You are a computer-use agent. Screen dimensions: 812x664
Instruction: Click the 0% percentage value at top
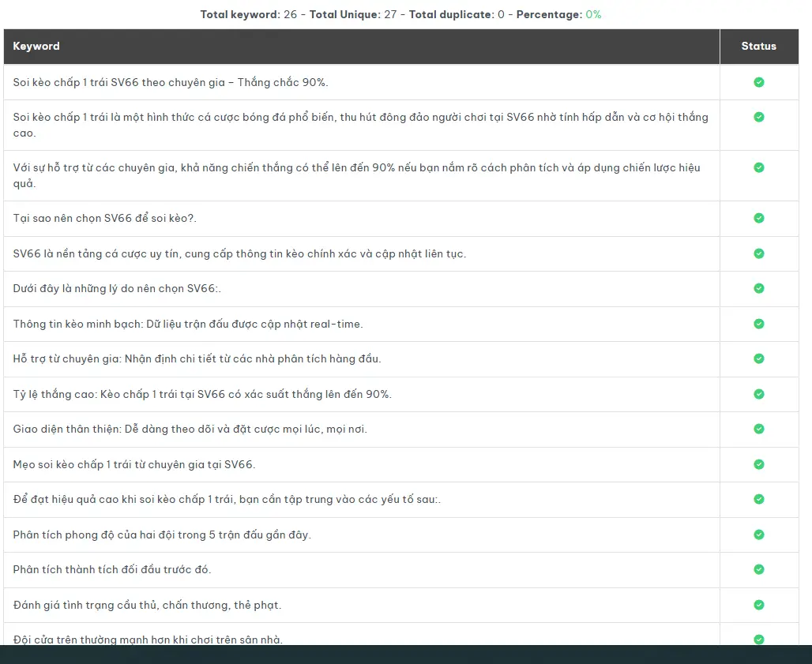(x=593, y=14)
